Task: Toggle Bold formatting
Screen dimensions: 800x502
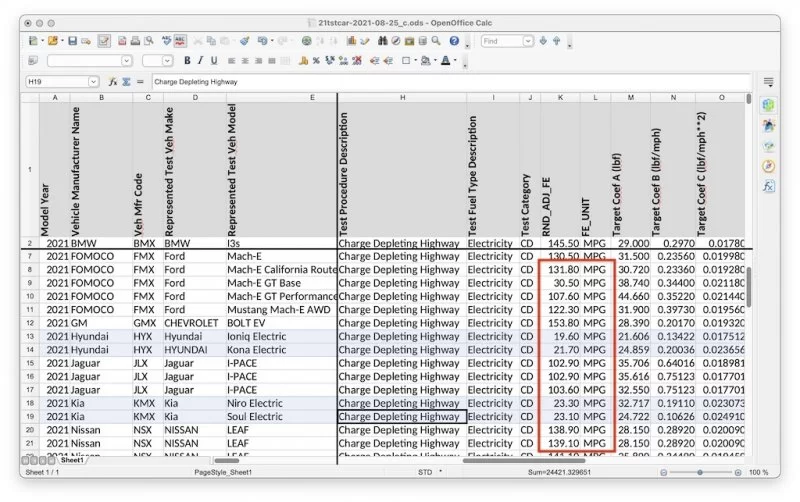Action: pyautogui.click(x=187, y=61)
